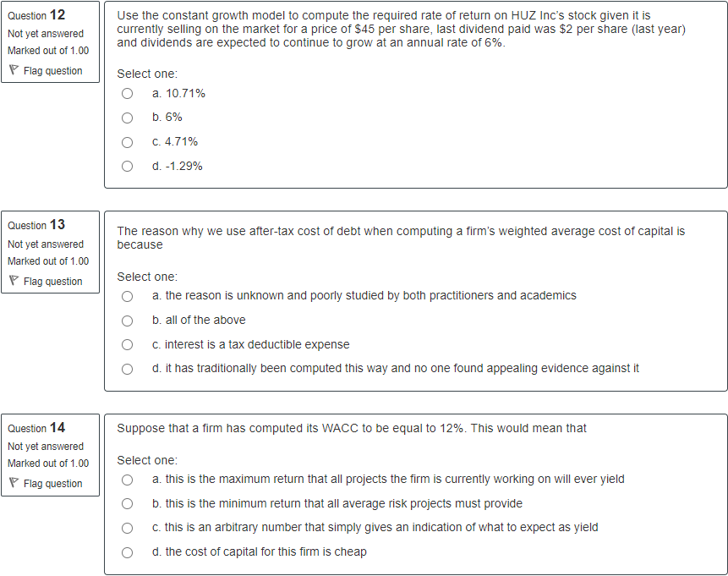Click the flag icon for Question 12
Image resolution: width=728 pixels, height=576 pixels.
pos(14,70)
